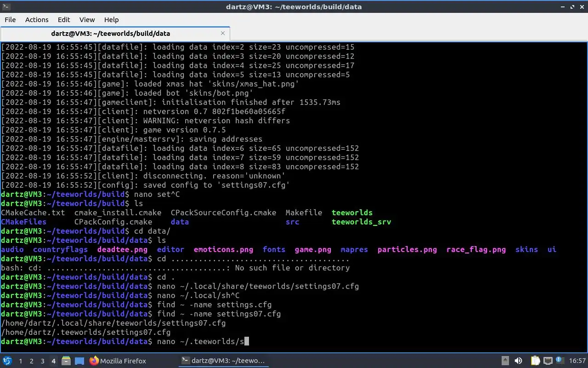Click the '/home/dartz/.local/share/teeworlds/settings07.cfg' path
This screenshot has width=588, height=368.
point(113,323)
